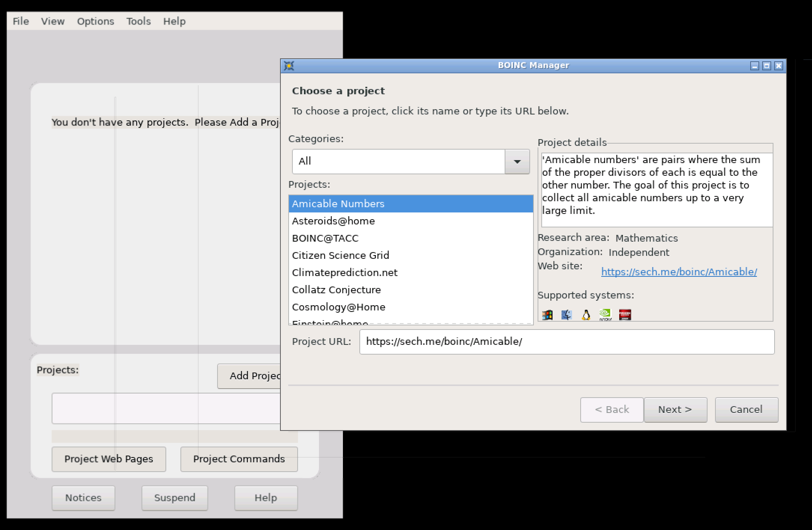Click the project details description text box
The height and width of the screenshot is (530, 812).
[657, 190]
